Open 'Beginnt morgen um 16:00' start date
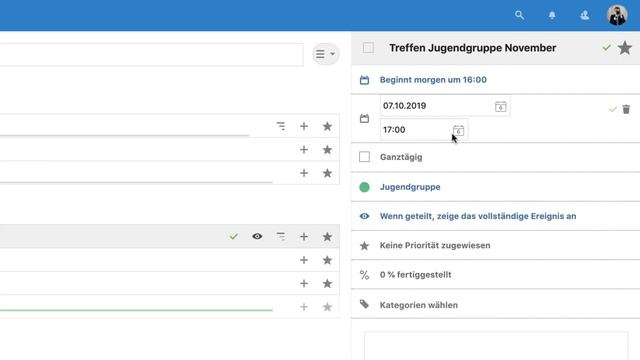The width and height of the screenshot is (640, 360). [433, 80]
